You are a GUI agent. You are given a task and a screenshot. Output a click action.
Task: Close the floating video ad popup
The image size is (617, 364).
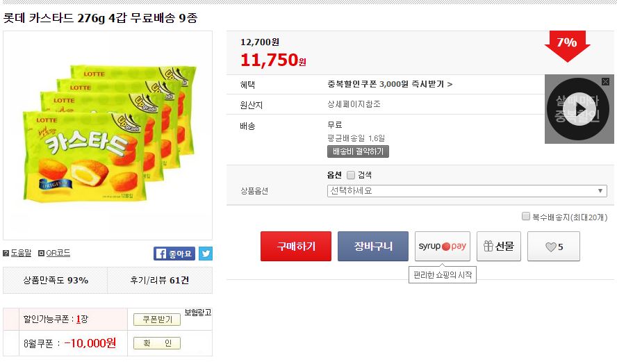pyautogui.click(x=605, y=81)
